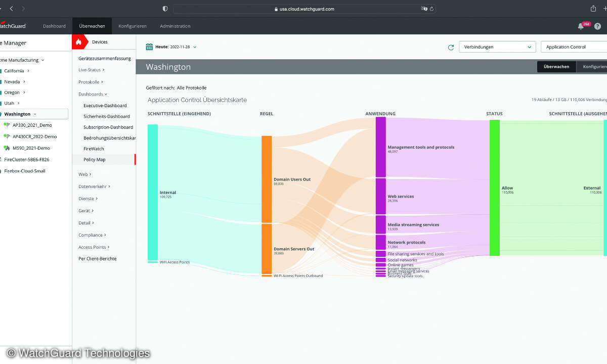Click the browser address bar
The image size is (607, 364).
305,9
